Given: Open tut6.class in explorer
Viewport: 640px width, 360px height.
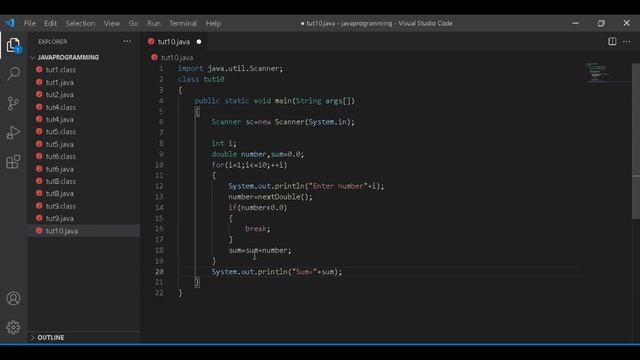Looking at the screenshot, I should click(x=61, y=156).
